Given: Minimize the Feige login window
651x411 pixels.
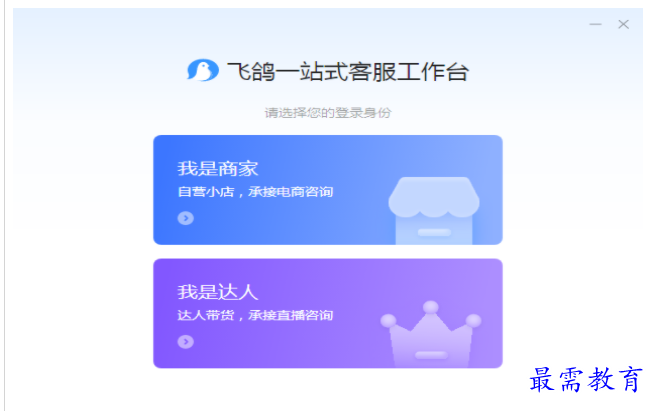Looking at the screenshot, I should pos(595,24).
